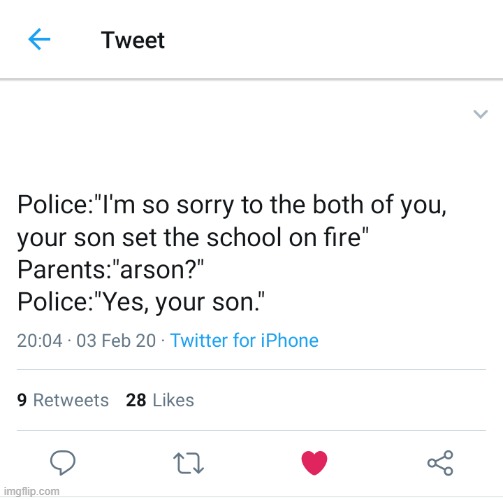Click the "I'm so sorry" first line

(232, 205)
